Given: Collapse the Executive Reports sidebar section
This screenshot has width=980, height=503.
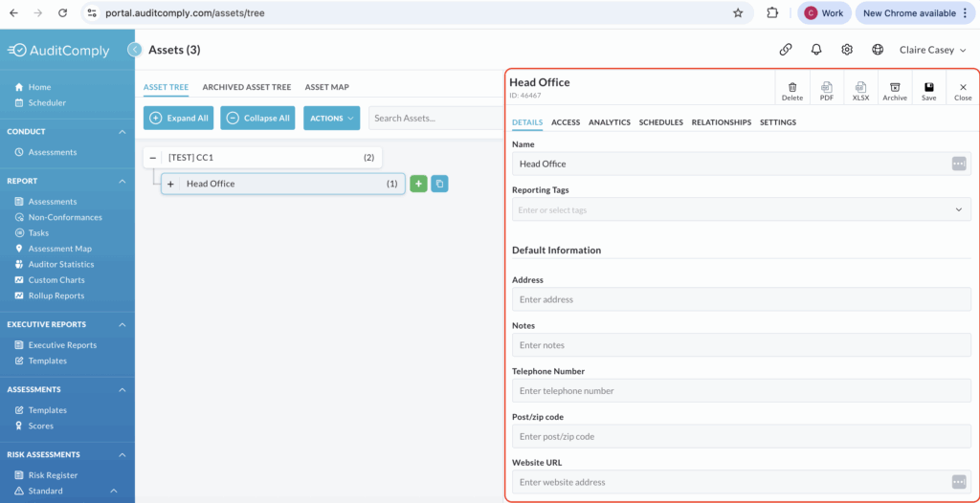Looking at the screenshot, I should pos(122,324).
